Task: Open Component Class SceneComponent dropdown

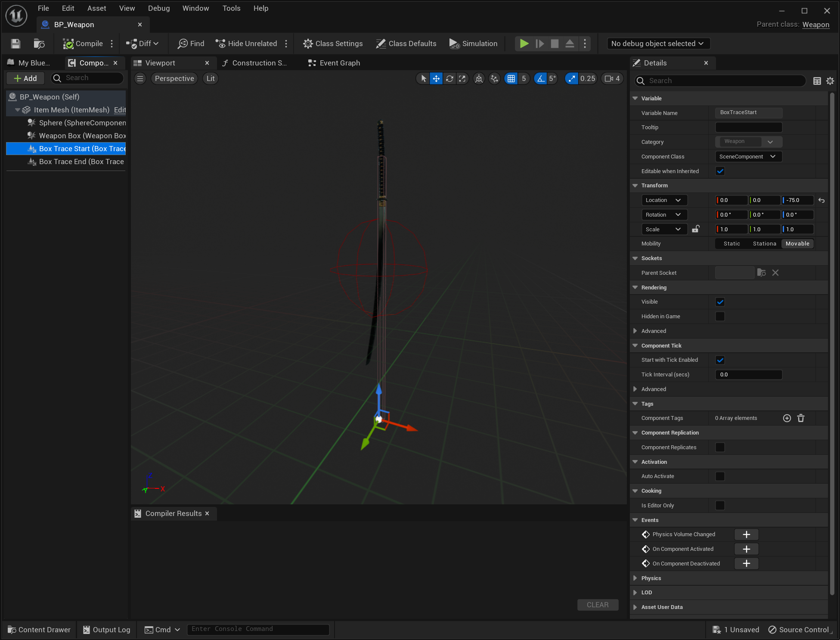Action: pos(748,157)
